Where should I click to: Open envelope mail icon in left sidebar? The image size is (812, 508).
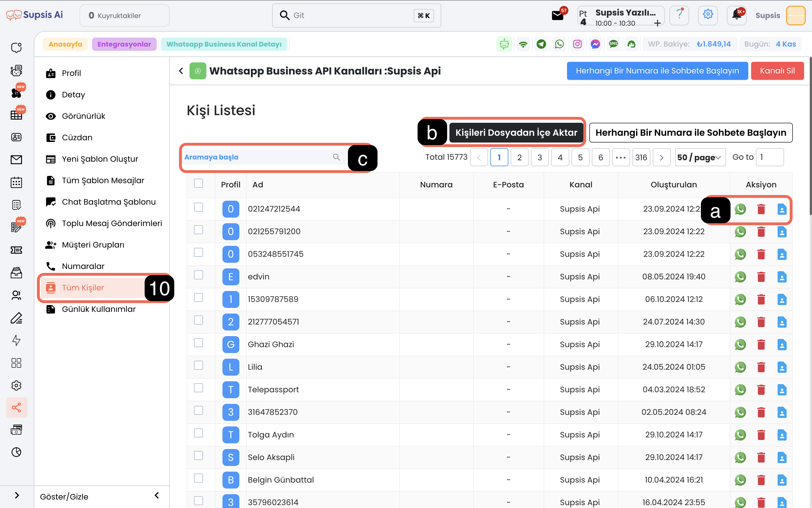[16, 160]
